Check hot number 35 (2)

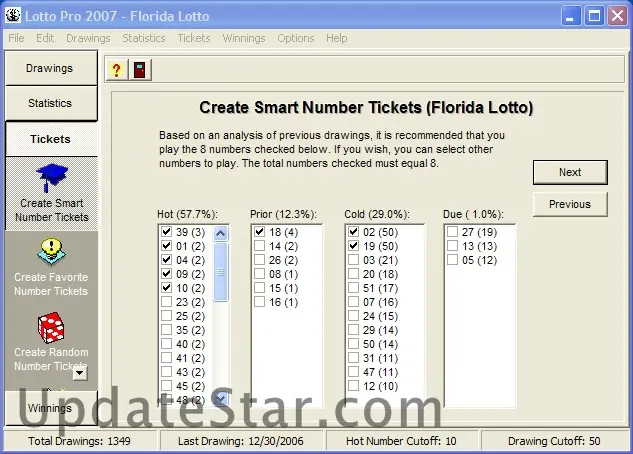[x=166, y=330]
